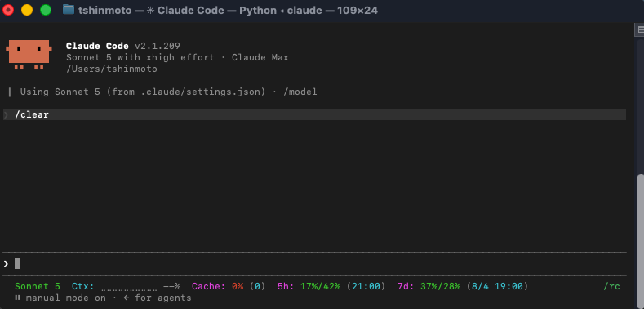
Task: Click the red close window button
Action: pos(8,10)
